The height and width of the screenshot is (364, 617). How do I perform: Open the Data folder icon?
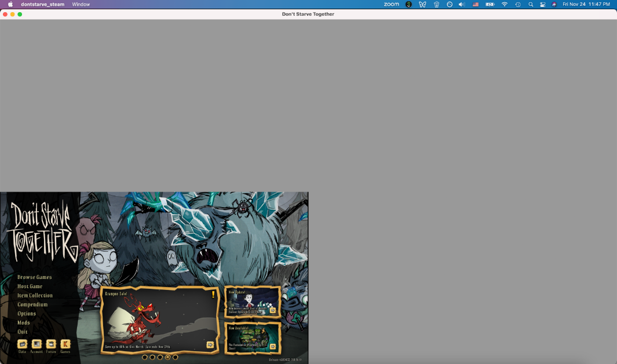click(22, 344)
